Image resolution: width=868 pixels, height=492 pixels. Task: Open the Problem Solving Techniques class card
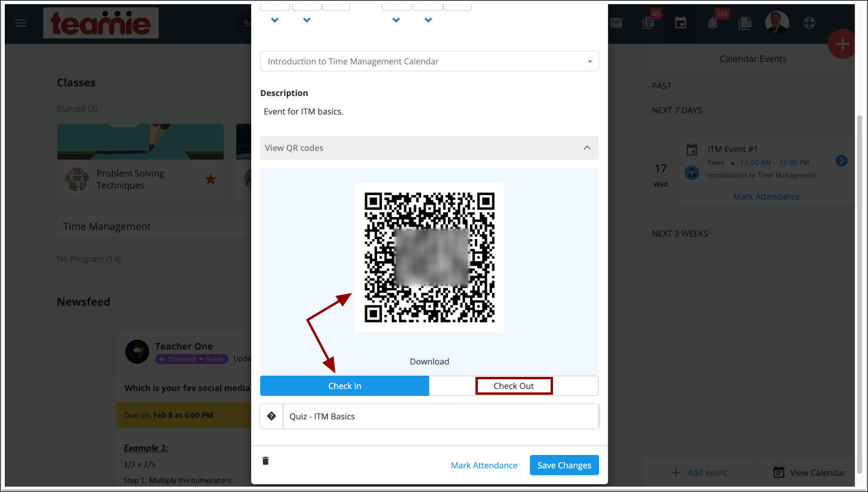click(x=140, y=161)
